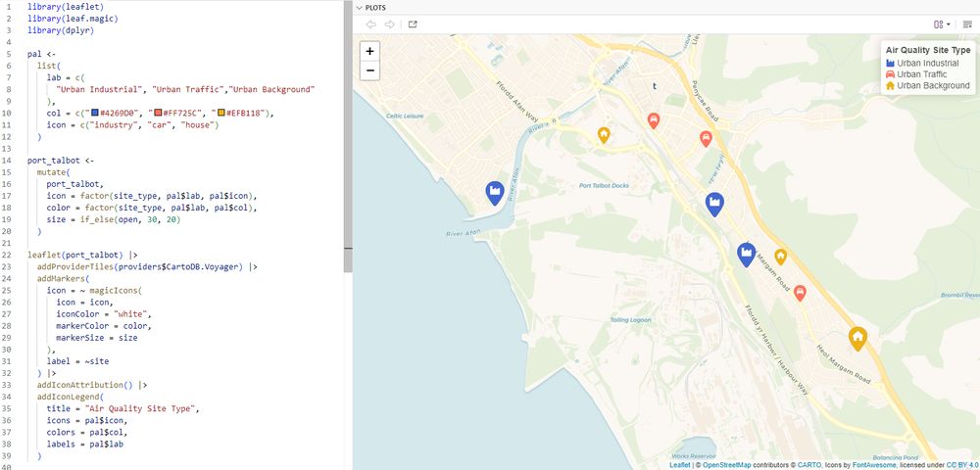Click 'addIconLegend(' in the code
Viewport: 980px width, 470px height.
(x=70, y=397)
